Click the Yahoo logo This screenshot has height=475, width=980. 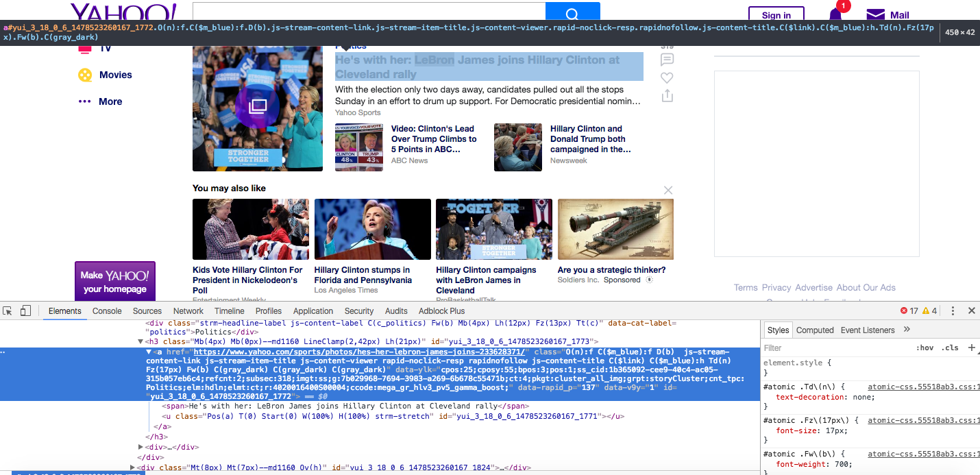pos(123,13)
